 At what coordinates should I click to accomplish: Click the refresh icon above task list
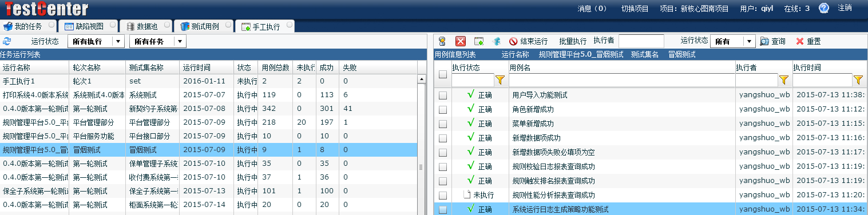pyautogui.click(x=6, y=41)
